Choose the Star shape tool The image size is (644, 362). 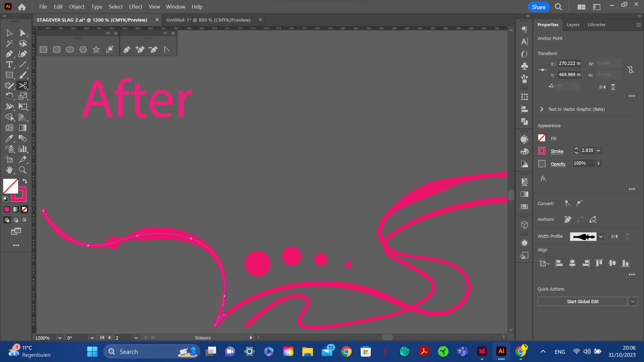coord(96,50)
